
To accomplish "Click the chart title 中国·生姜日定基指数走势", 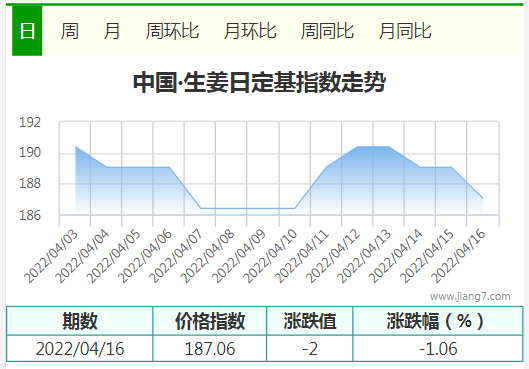I will 259,82.
